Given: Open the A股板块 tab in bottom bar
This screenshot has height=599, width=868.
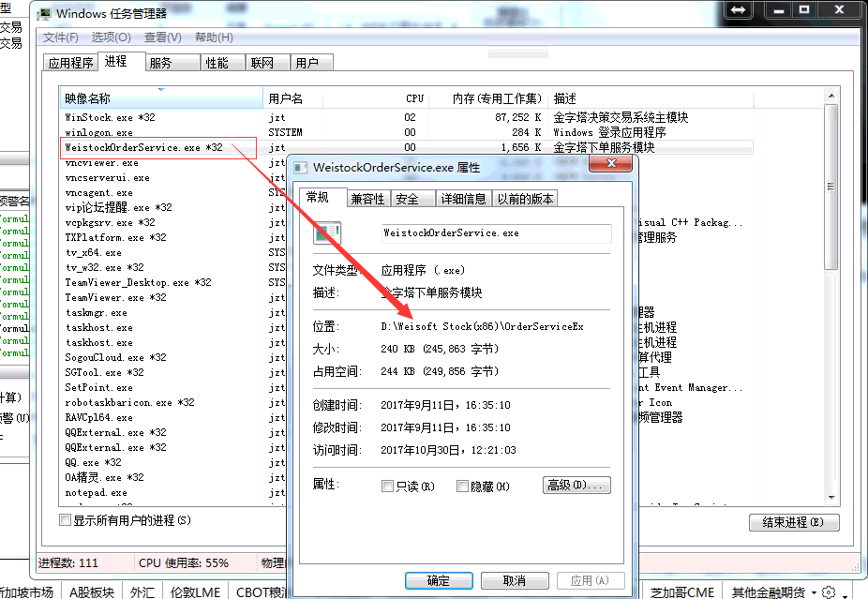Looking at the screenshot, I should [x=92, y=592].
